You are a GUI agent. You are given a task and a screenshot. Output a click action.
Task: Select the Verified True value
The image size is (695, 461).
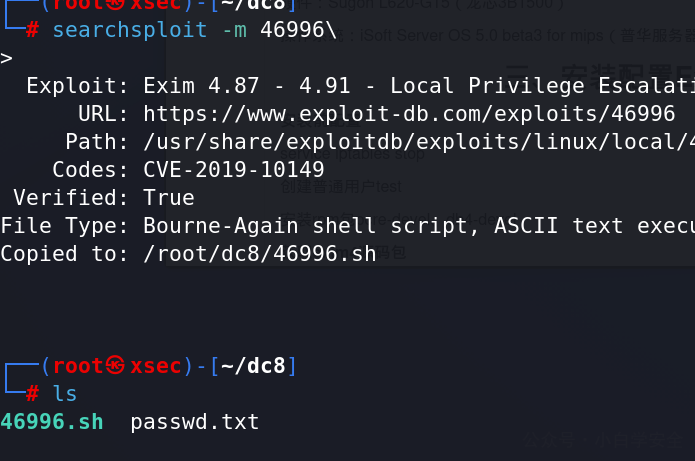(169, 198)
